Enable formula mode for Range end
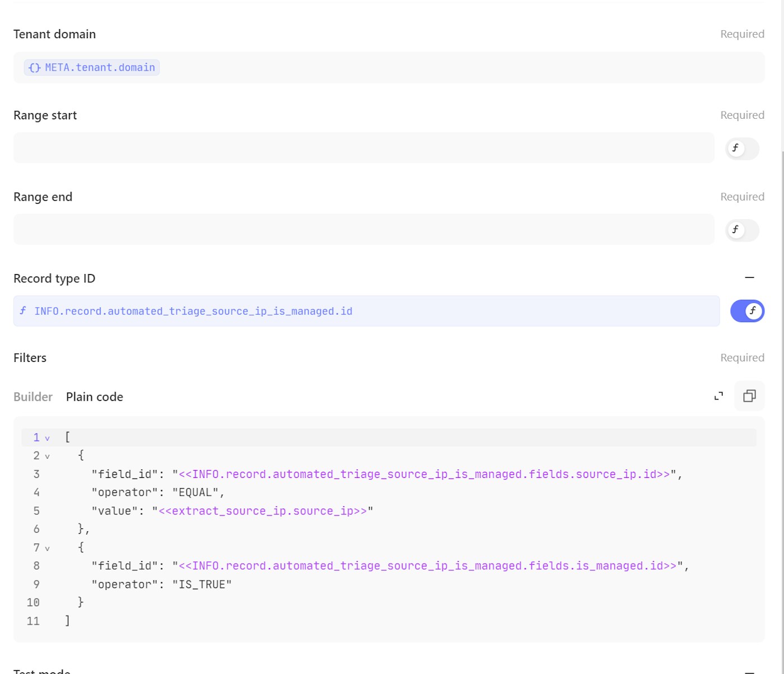Viewport: 784px width, 674px height. (x=742, y=230)
